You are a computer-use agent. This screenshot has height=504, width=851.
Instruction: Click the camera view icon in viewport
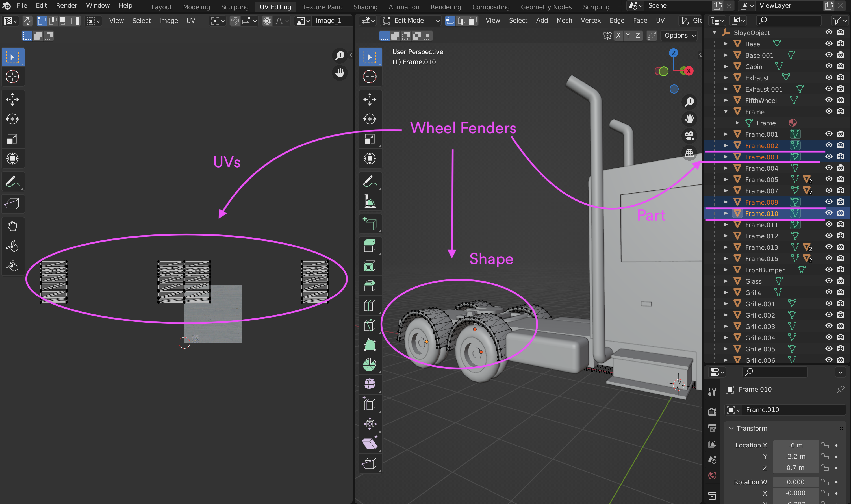[x=689, y=136]
